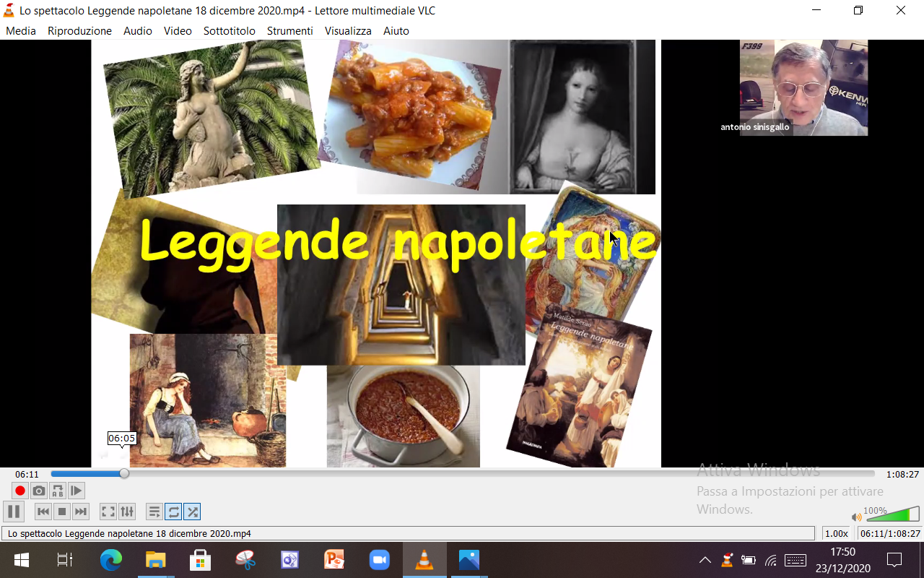Open the Media menu
924x578 pixels.
tap(21, 31)
